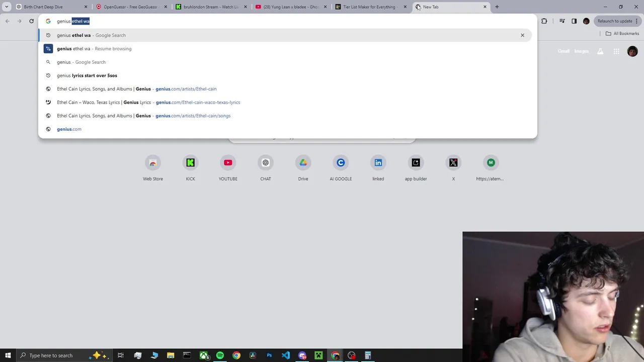Open the Search Labs flask icon
The width and height of the screenshot is (644, 362).
click(600, 51)
